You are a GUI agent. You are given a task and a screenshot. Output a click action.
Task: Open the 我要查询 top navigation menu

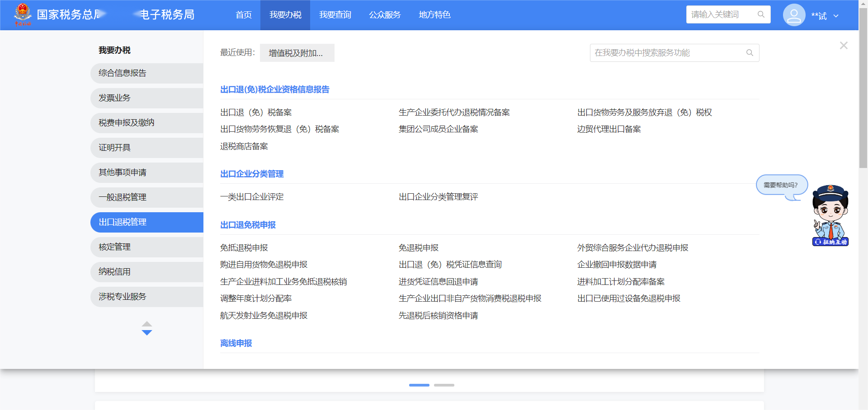335,15
